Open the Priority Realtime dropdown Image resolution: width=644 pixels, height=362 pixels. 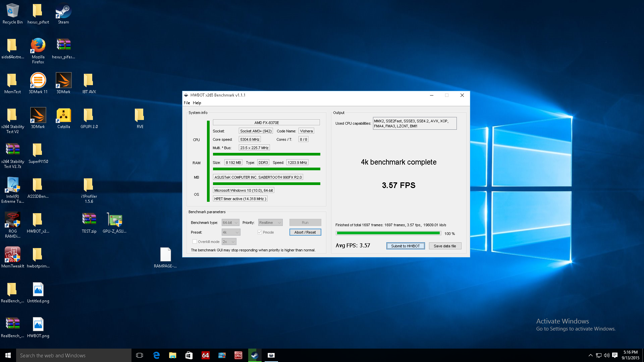coord(270,223)
